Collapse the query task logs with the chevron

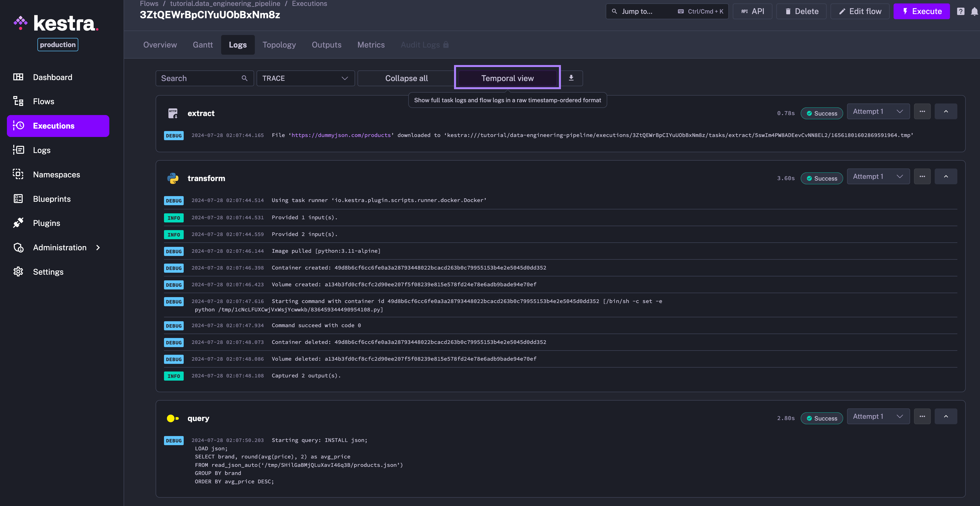pos(946,416)
